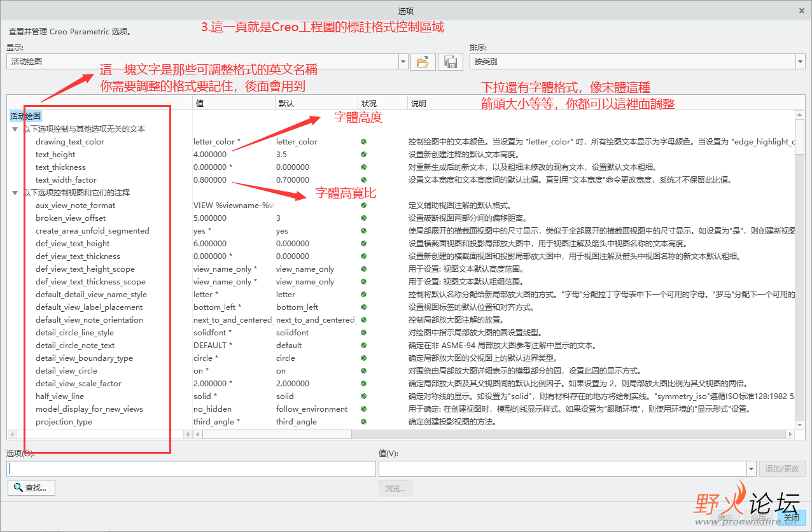The width and height of the screenshot is (812, 532).
Task: Click the follow_environment default cell
Action: (312, 409)
